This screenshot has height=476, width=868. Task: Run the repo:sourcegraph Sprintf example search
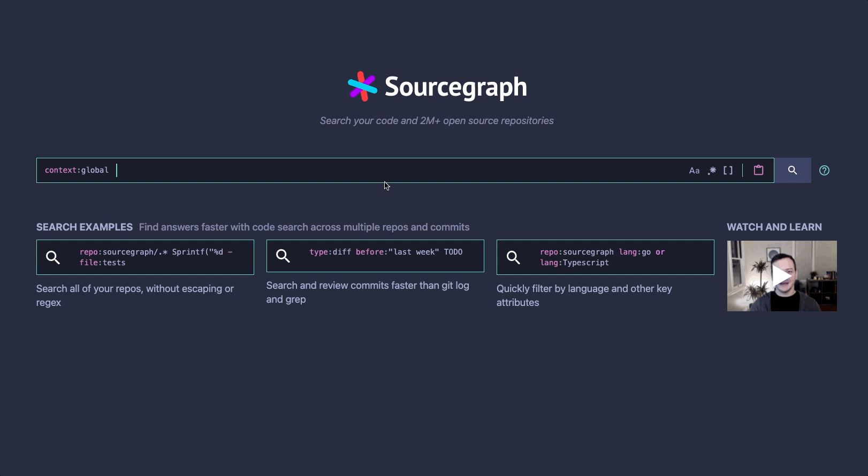(x=145, y=257)
